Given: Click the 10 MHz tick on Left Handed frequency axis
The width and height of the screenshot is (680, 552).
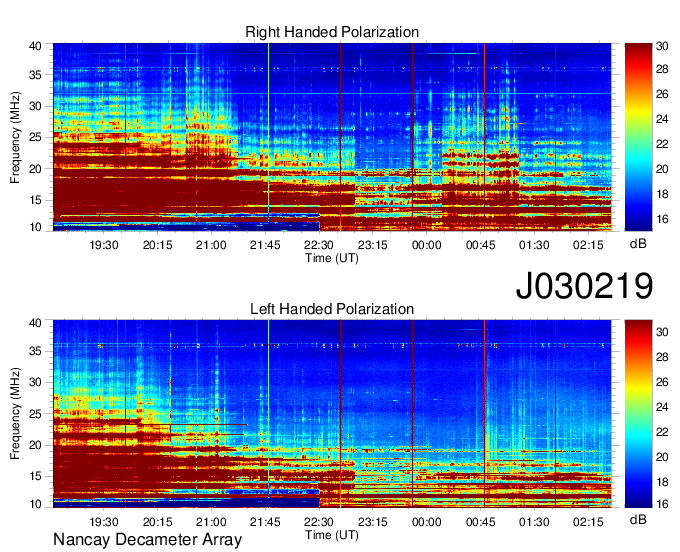Looking at the screenshot, I should click(35, 504).
